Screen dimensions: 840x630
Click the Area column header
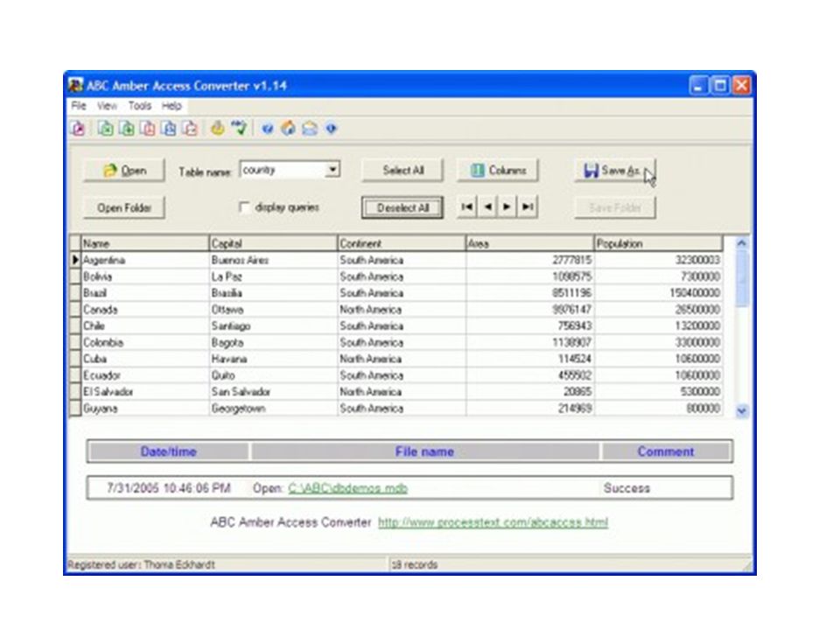click(x=530, y=243)
